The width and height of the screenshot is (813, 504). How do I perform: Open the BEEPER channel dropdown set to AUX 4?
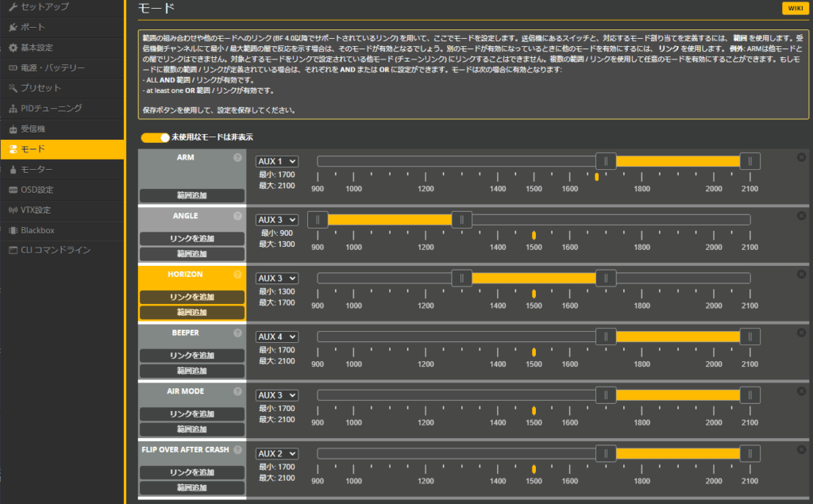(276, 337)
